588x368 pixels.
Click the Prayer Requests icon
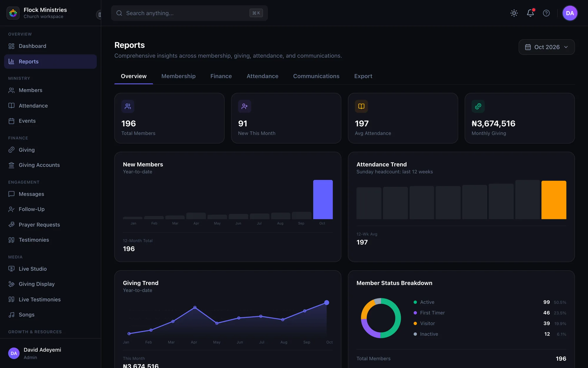[11, 225]
